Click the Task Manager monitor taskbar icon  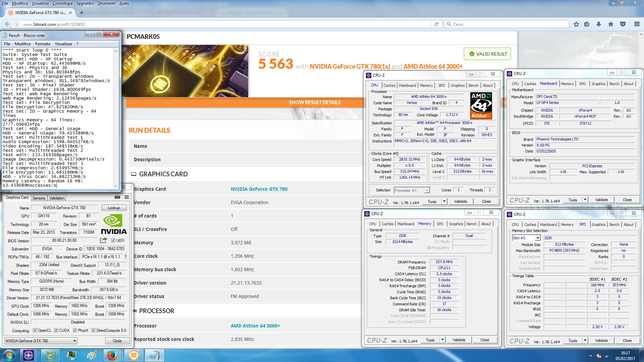[x=71, y=355]
